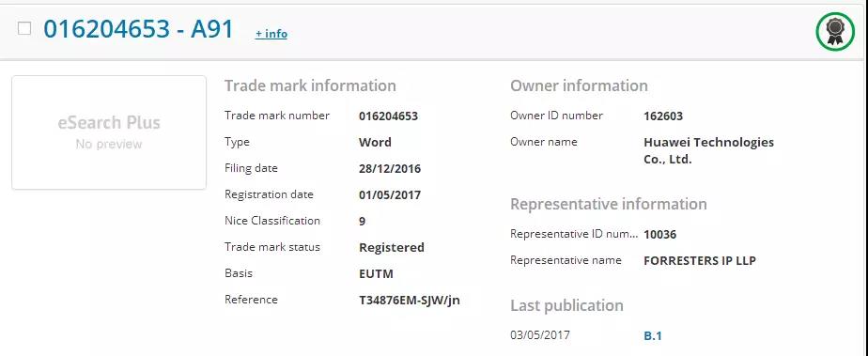Open the eSearch Plus no-preview thumbnail
The image size is (868, 356).
pos(109,132)
